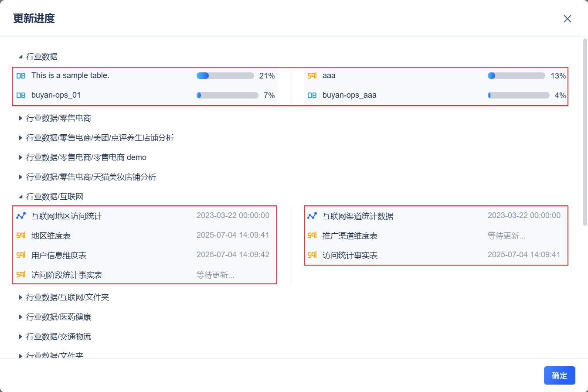The width and height of the screenshot is (588, 392).
Task: Click the 21% progress bar
Action: click(x=225, y=76)
